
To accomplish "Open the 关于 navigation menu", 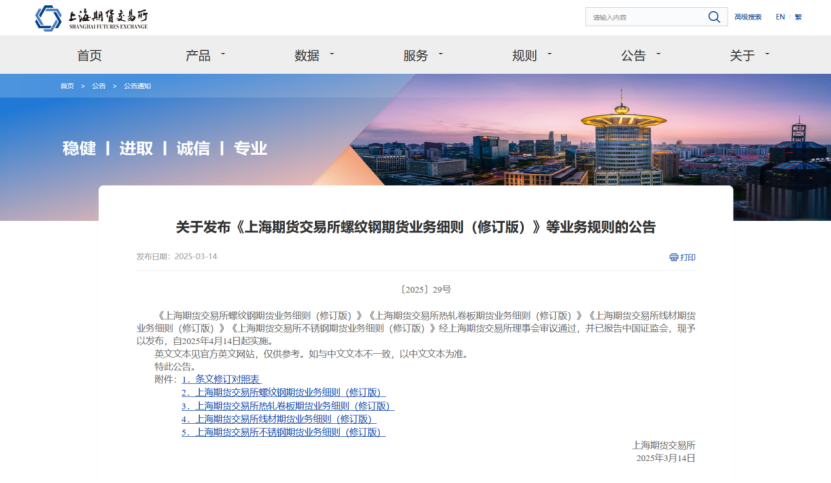I will point(742,56).
